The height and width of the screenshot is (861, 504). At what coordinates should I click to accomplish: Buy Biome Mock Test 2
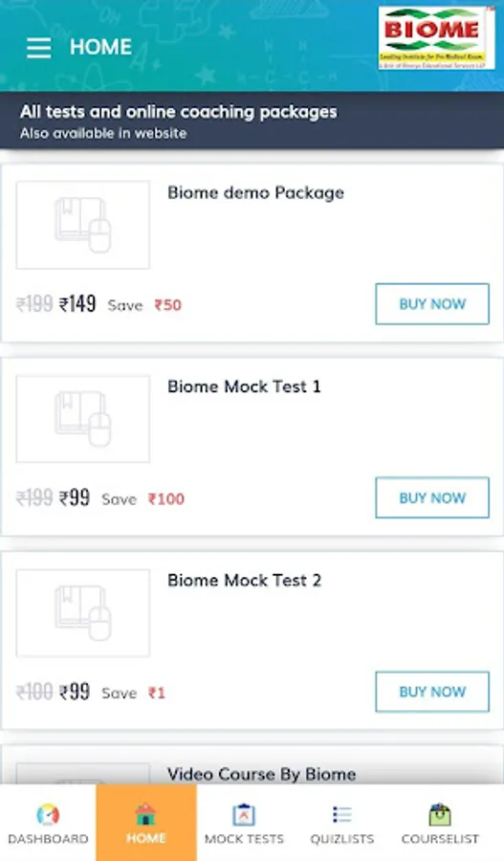point(432,692)
